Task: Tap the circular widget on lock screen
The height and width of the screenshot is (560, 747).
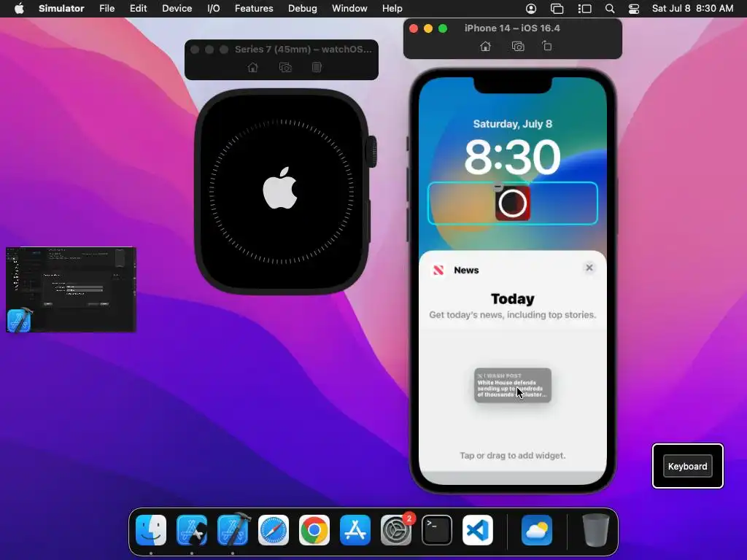Action: click(x=513, y=203)
